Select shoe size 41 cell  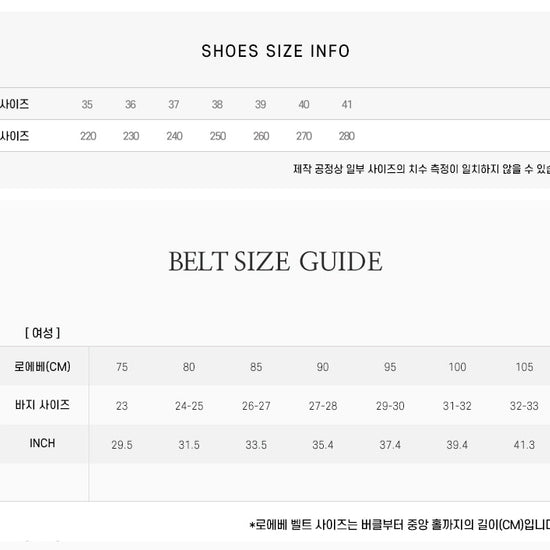(347, 105)
